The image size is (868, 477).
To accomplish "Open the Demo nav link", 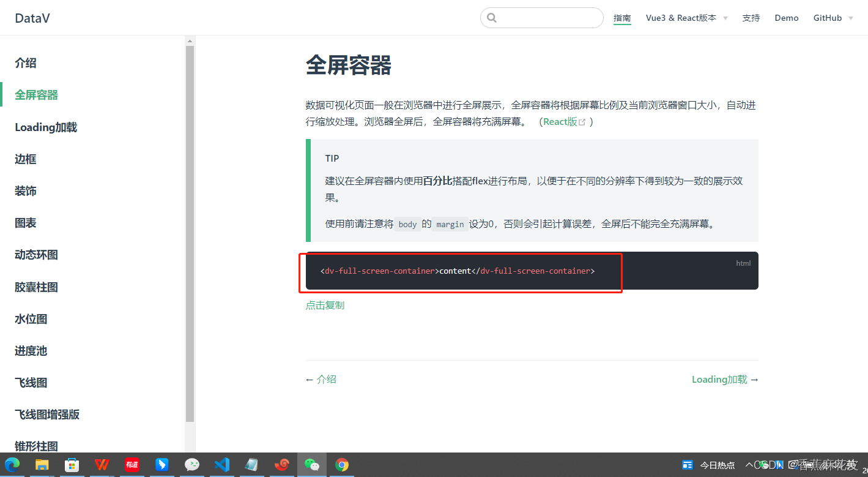I will [787, 18].
